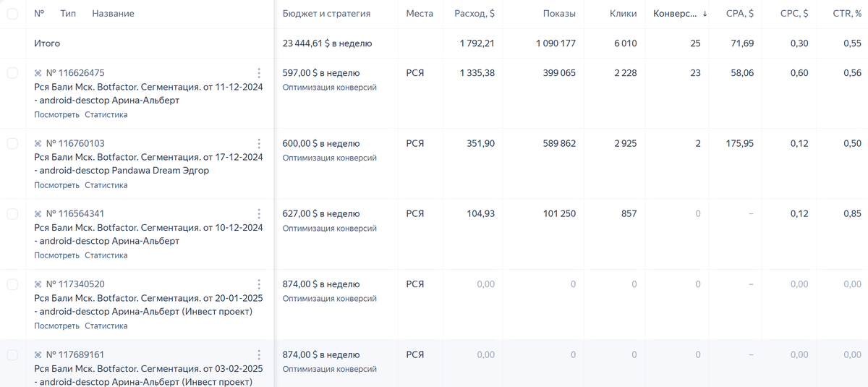Image resolution: width=868 pixels, height=387 pixels.
Task: Select checkbox for campaign 116626475
Action: click(x=12, y=73)
